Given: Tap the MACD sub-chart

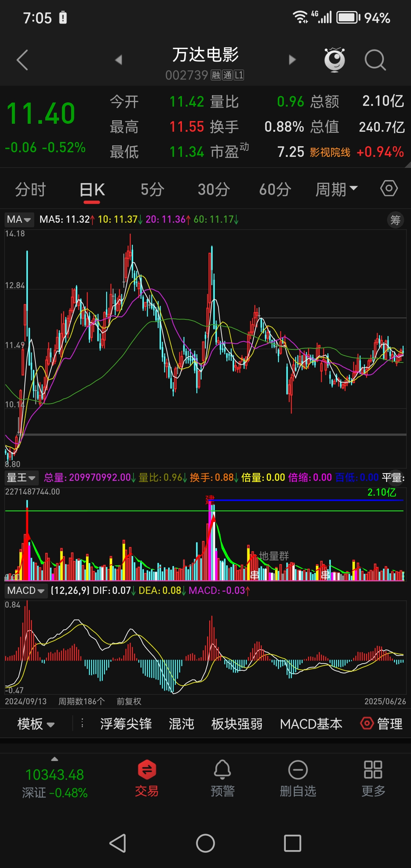Looking at the screenshot, I should tap(205, 647).
